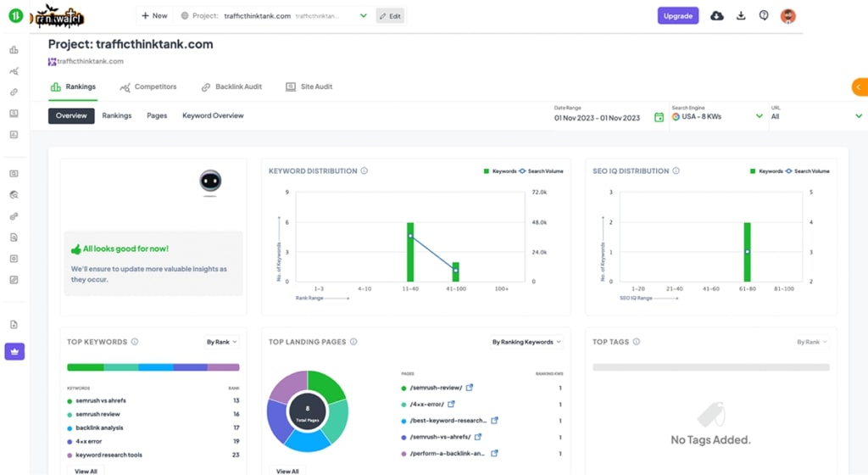
Task: Click keyword row backlink analysis
Action: tap(153, 427)
